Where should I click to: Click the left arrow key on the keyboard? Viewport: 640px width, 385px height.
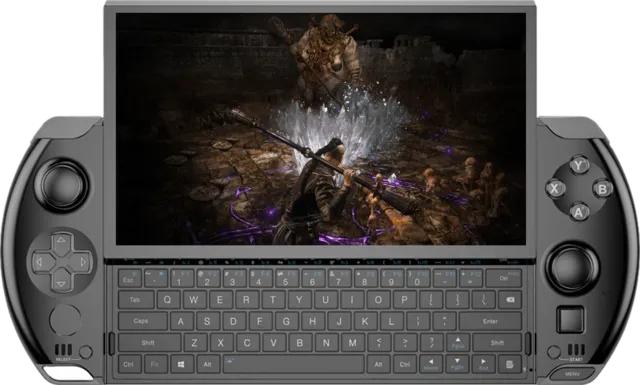coord(431,364)
